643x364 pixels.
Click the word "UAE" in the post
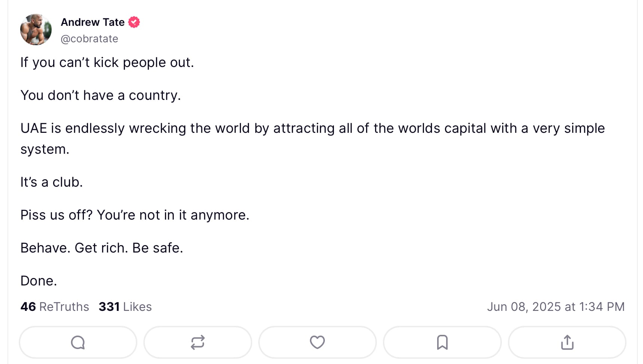33,128
